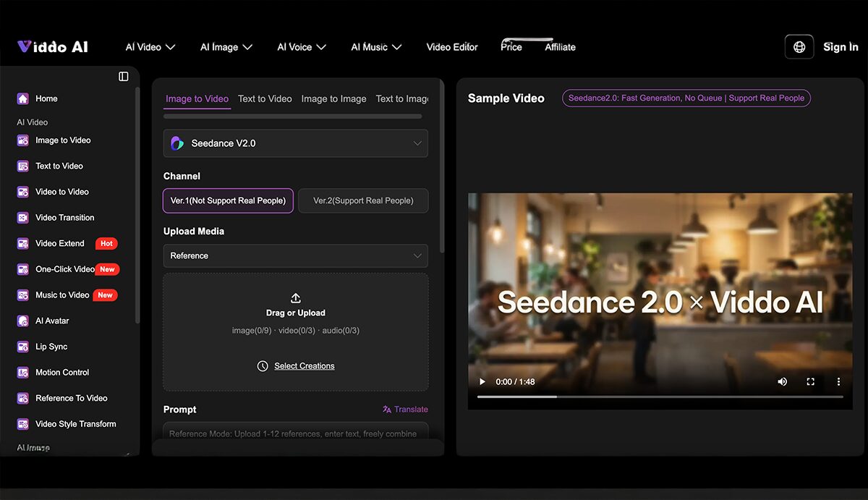This screenshot has height=500, width=868.
Task: Enter fullscreen on the sample video
Action: coord(810,381)
